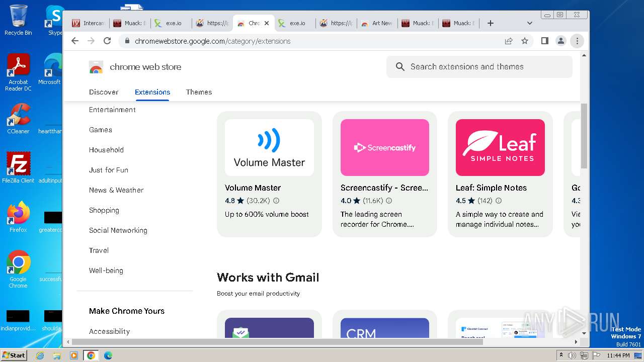Click the Chrome Web Store logo
The image size is (644, 362).
pyautogui.click(x=96, y=67)
